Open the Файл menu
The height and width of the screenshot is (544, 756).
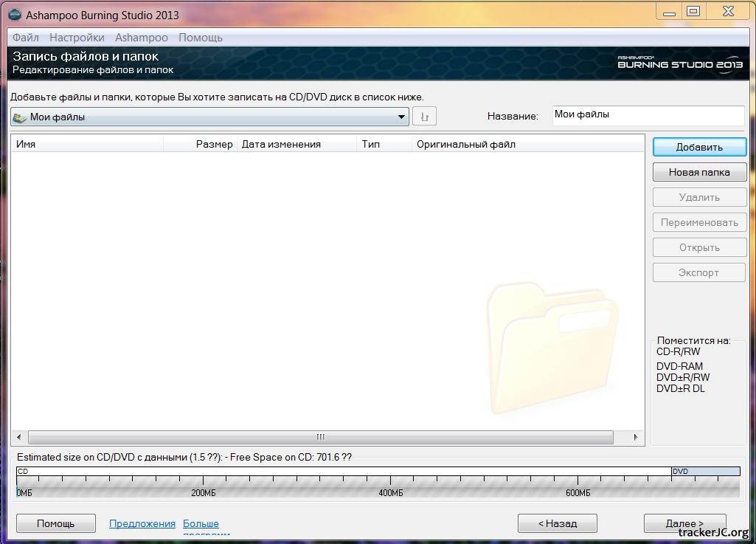[x=26, y=38]
